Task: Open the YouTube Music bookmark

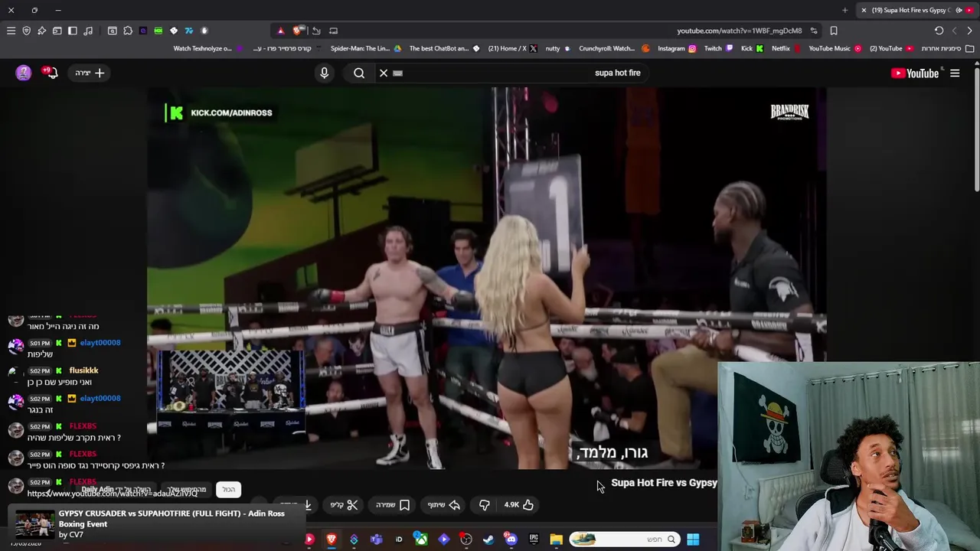Action: point(835,48)
